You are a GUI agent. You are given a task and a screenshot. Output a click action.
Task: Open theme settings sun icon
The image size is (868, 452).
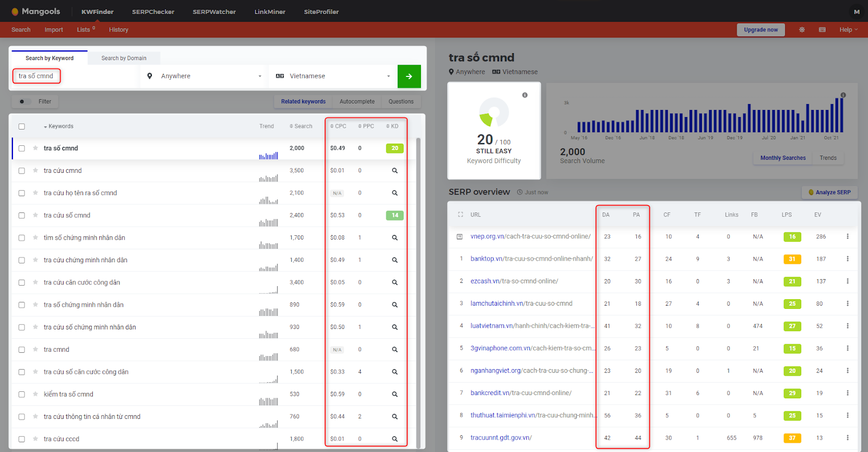[x=802, y=30]
